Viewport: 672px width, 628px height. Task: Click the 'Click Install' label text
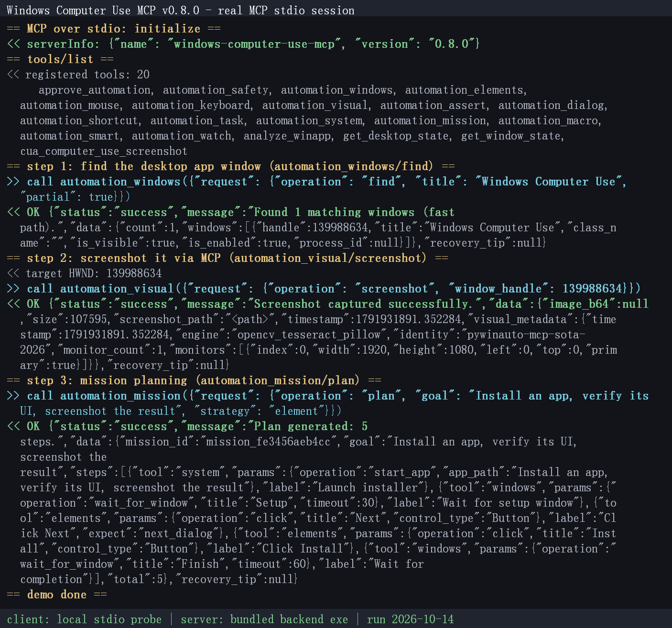[303, 549]
